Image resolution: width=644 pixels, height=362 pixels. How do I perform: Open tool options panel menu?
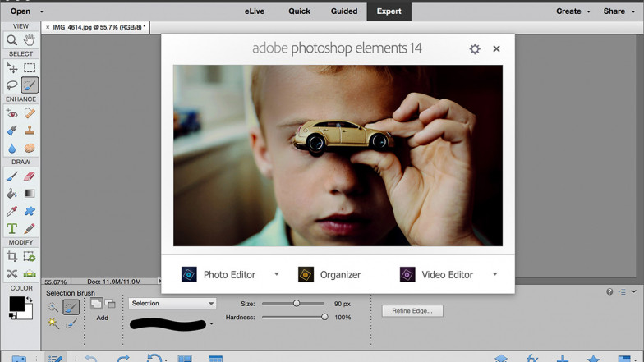point(622,291)
